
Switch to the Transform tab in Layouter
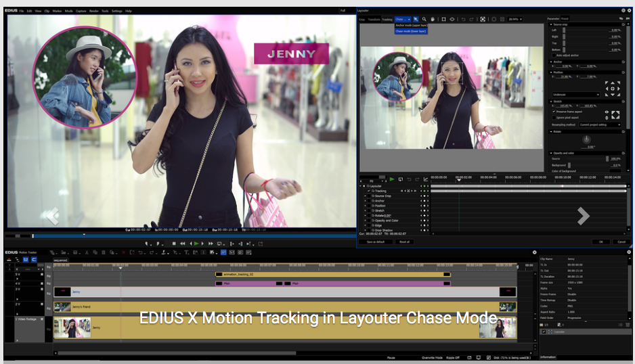pyautogui.click(x=374, y=20)
